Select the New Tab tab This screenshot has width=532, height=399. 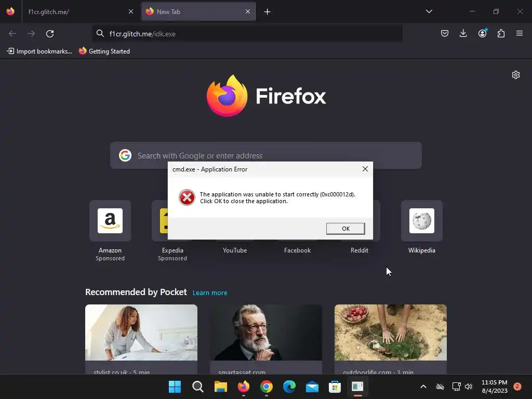click(198, 12)
